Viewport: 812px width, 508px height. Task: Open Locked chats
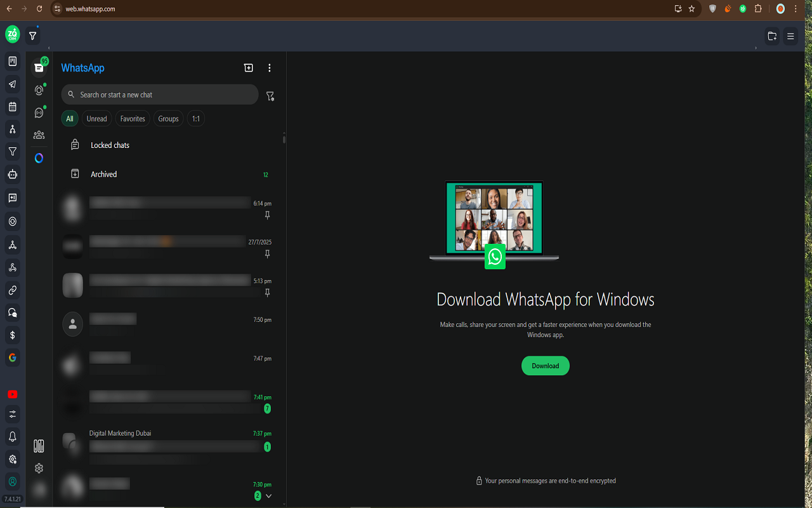(x=110, y=145)
